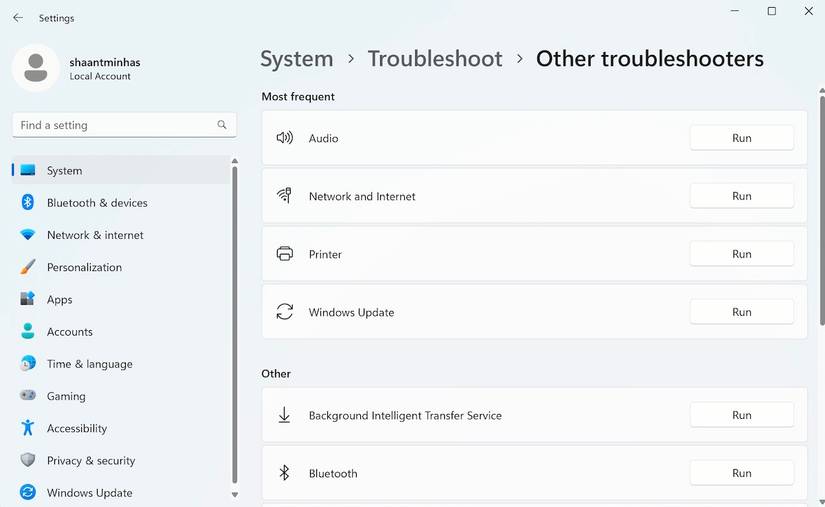
Task: Click the sidebar scroll down arrow
Action: click(x=235, y=494)
